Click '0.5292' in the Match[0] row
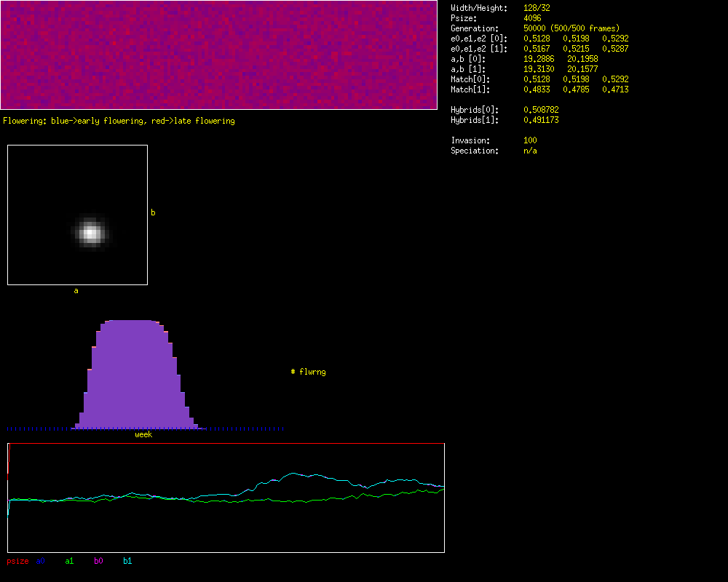The image size is (728, 582). 616,80
